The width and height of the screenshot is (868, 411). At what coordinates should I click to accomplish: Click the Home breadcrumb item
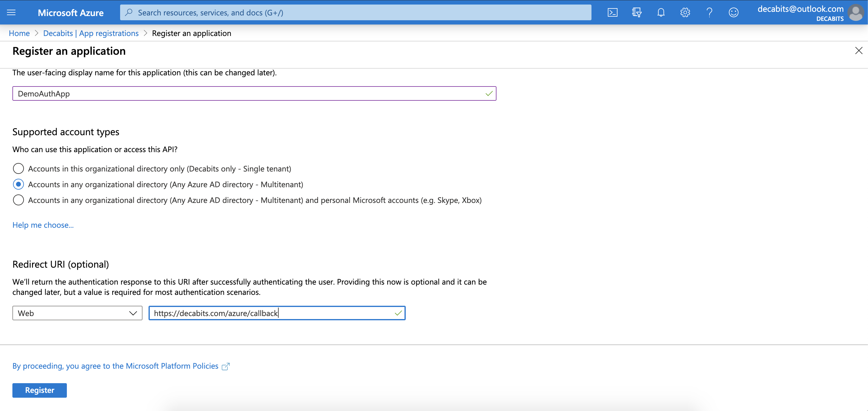tap(19, 33)
